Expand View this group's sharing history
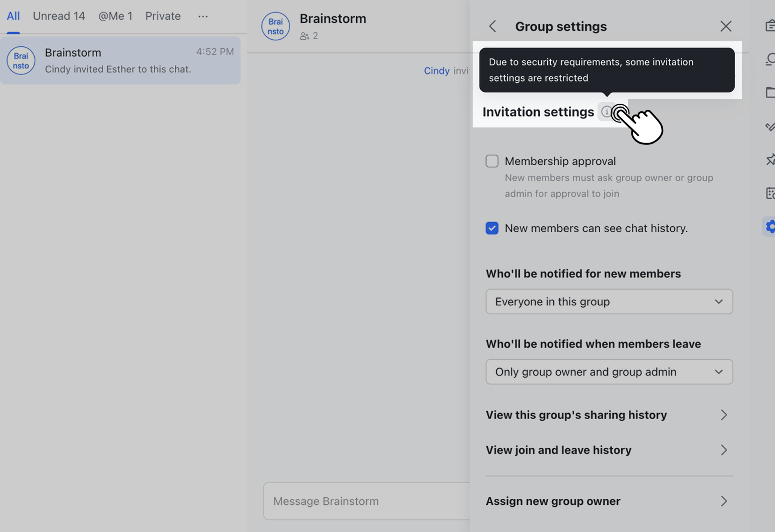 pyautogui.click(x=609, y=415)
